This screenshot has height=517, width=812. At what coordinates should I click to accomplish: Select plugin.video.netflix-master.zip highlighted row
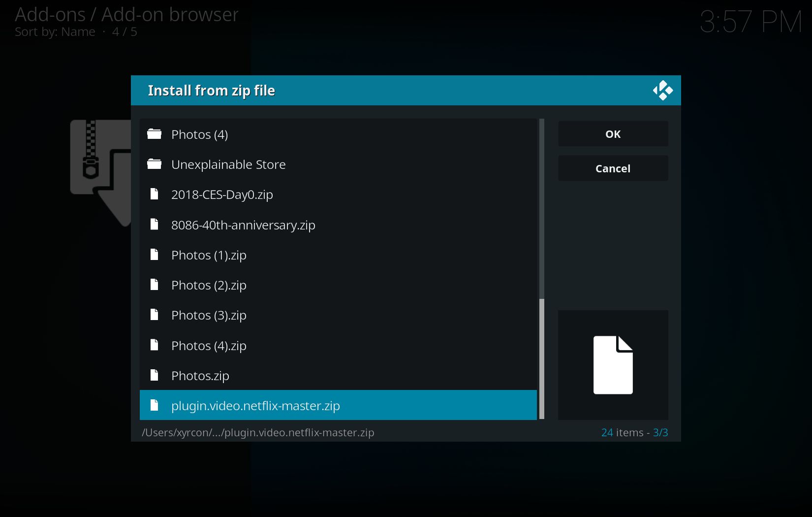click(x=338, y=405)
